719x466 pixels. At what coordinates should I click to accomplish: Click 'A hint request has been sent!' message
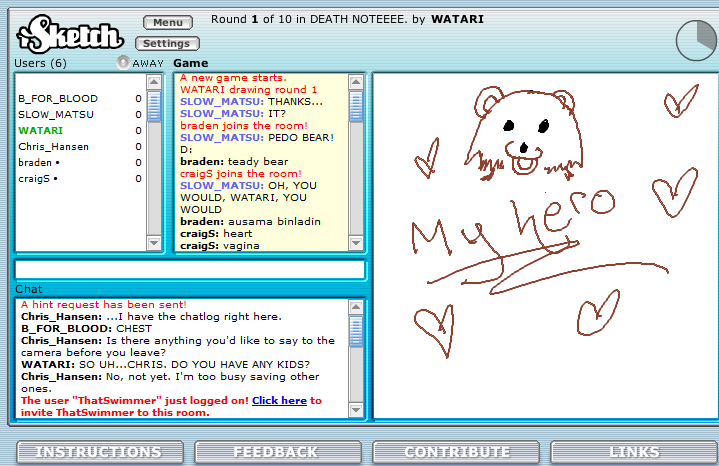click(104, 305)
